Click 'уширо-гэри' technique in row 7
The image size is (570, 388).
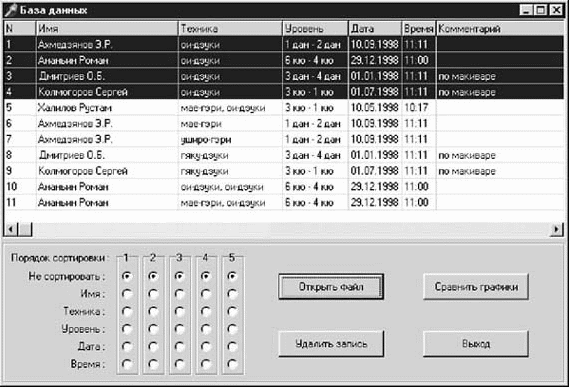coord(206,140)
